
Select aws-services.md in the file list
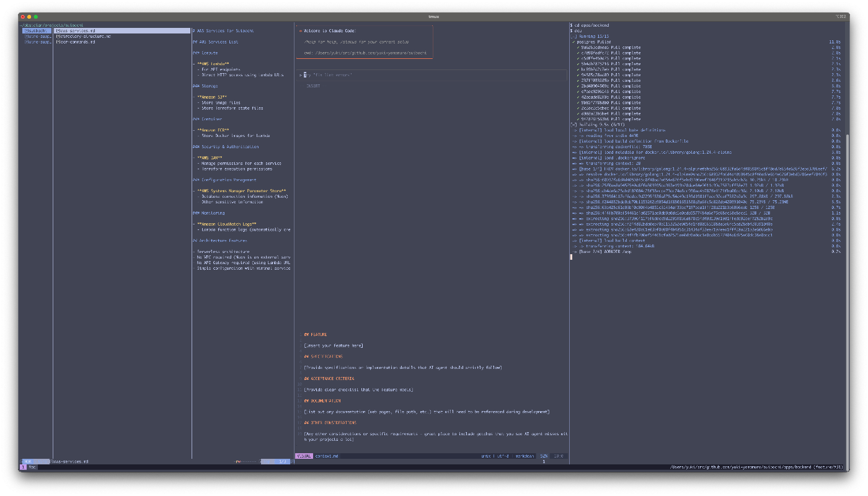tap(122, 30)
